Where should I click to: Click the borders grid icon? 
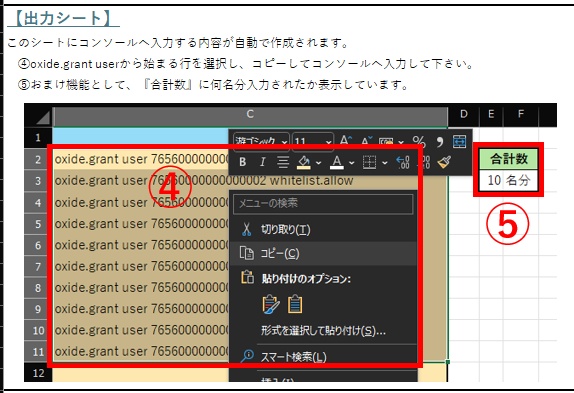pos(369,162)
